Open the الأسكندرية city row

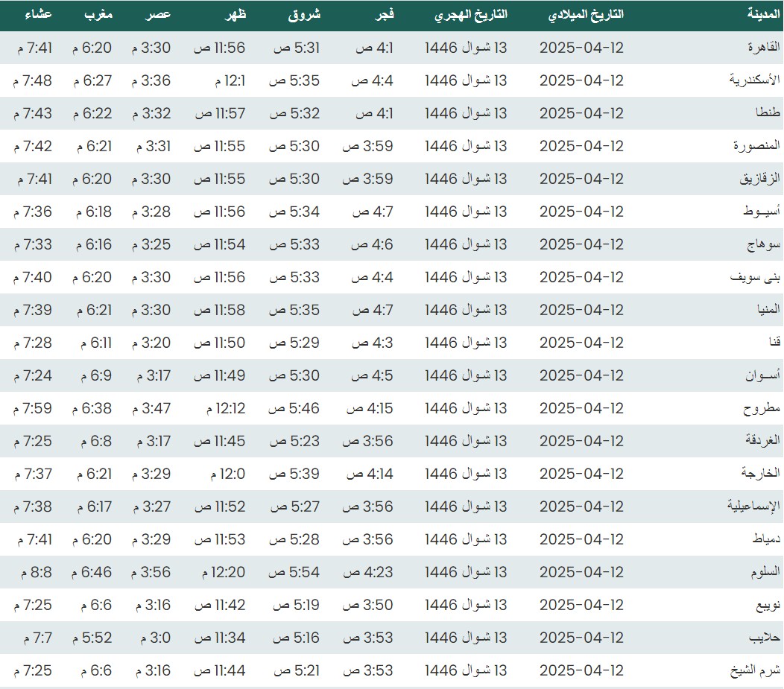754,80
